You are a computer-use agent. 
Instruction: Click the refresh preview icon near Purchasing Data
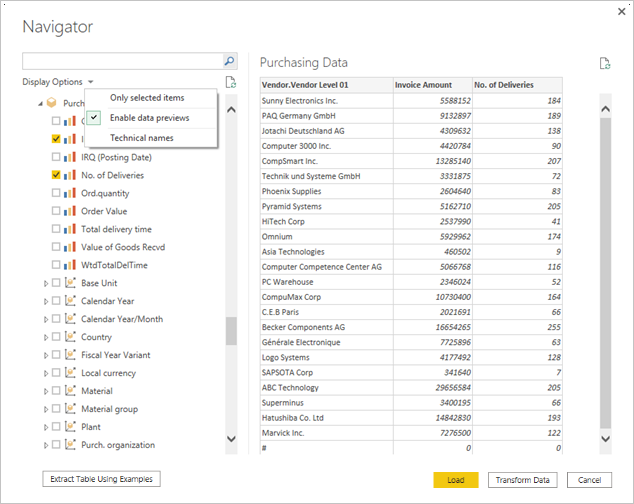click(x=605, y=64)
